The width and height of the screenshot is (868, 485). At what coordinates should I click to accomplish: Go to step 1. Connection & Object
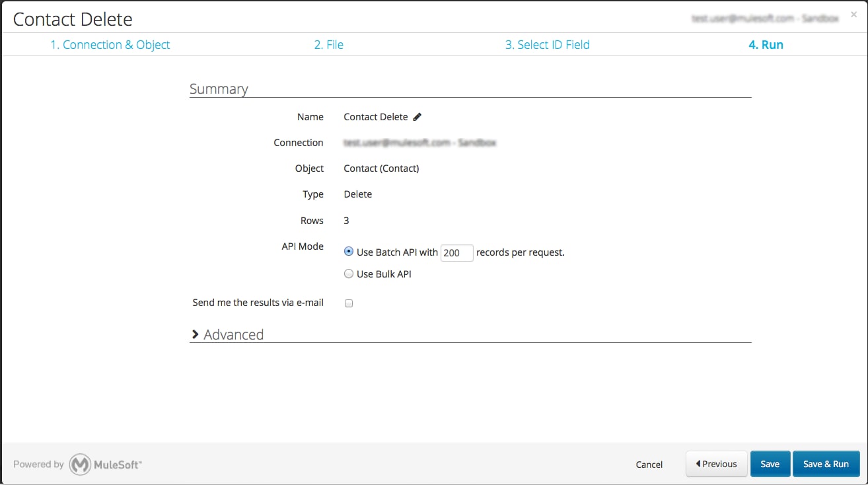pyautogui.click(x=110, y=45)
